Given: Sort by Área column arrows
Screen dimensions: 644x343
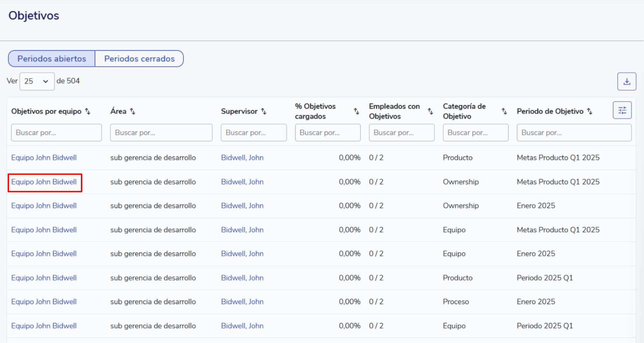Looking at the screenshot, I should pos(133,111).
